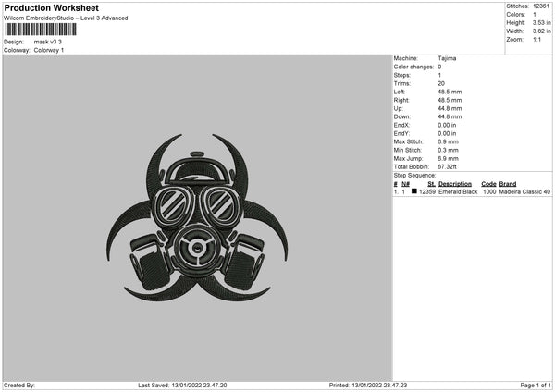Click the gas mask embroidery design preview
The width and height of the screenshot is (555, 392).
tap(197, 217)
